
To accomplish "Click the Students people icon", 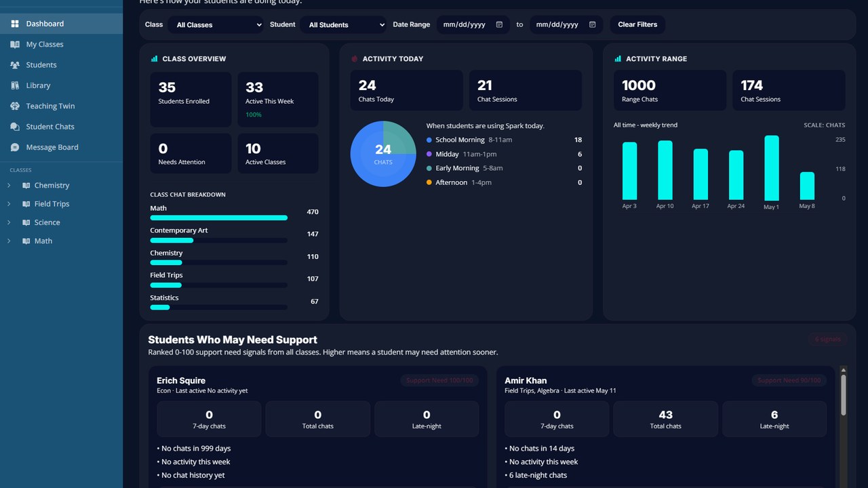I will tap(15, 65).
